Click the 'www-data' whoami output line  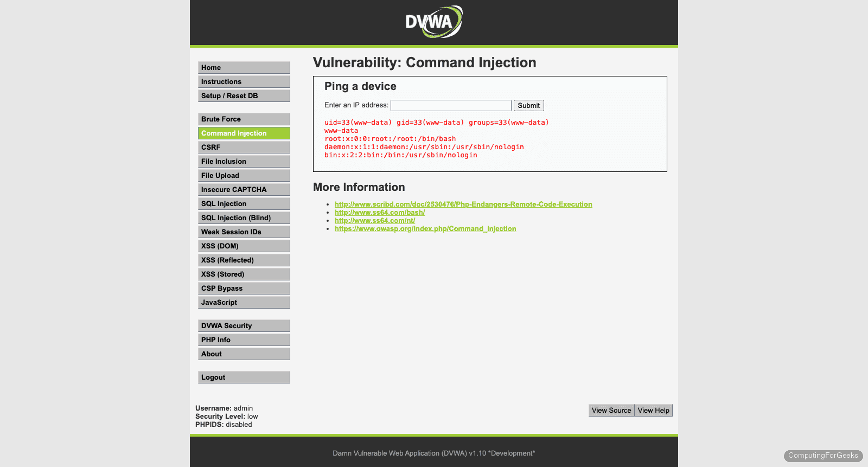pos(341,131)
